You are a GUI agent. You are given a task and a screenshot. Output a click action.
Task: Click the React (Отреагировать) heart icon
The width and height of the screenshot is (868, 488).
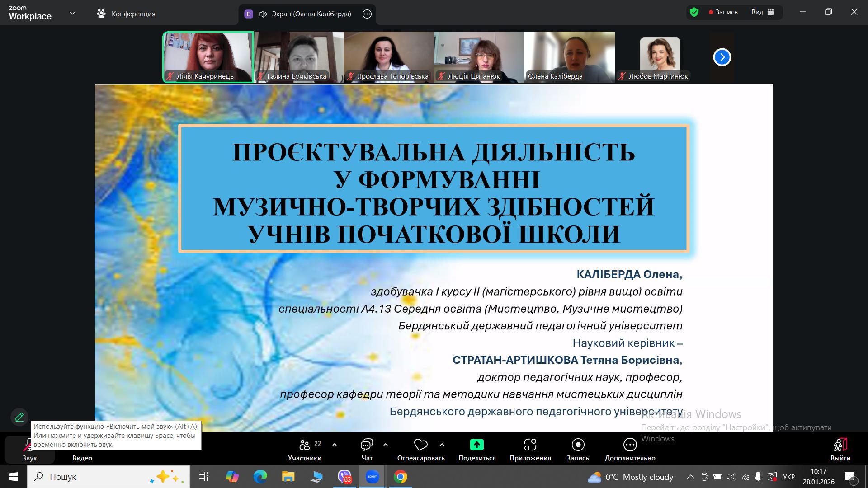420,445
